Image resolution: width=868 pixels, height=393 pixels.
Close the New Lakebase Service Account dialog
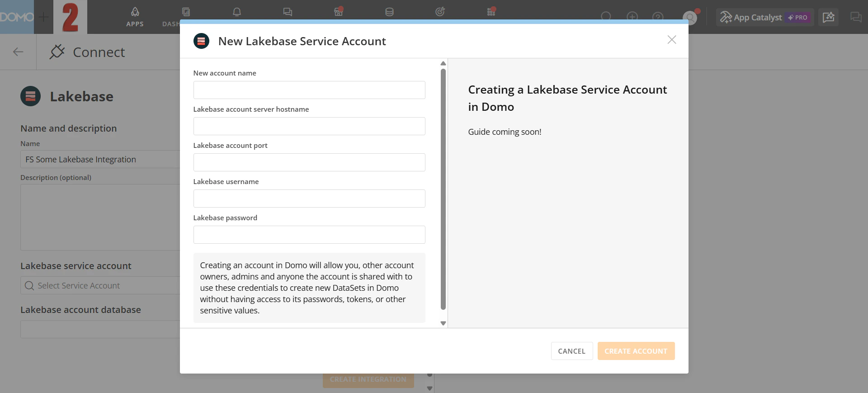[x=672, y=40]
